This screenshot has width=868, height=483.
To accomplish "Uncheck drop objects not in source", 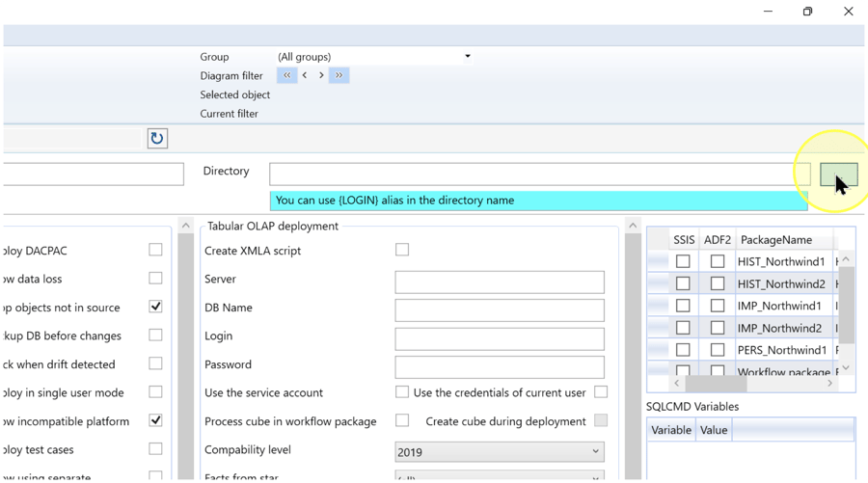I will (155, 307).
